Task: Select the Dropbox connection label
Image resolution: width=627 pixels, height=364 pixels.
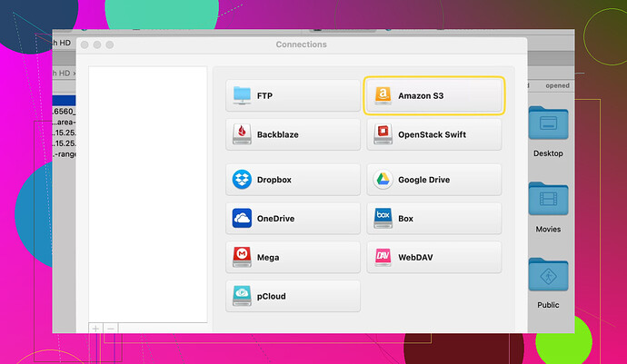Action: [x=274, y=180]
